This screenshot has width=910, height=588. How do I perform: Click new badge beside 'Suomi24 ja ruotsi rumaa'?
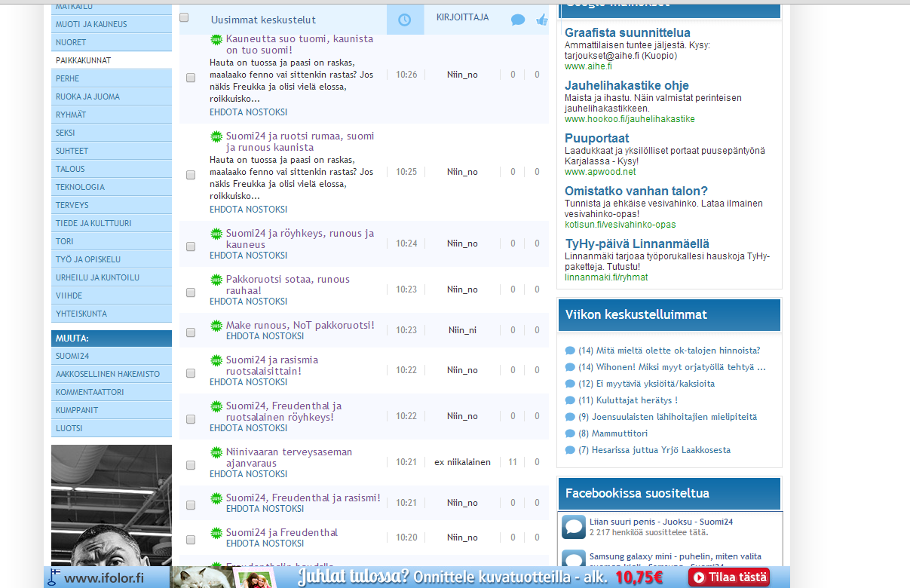pos(216,136)
